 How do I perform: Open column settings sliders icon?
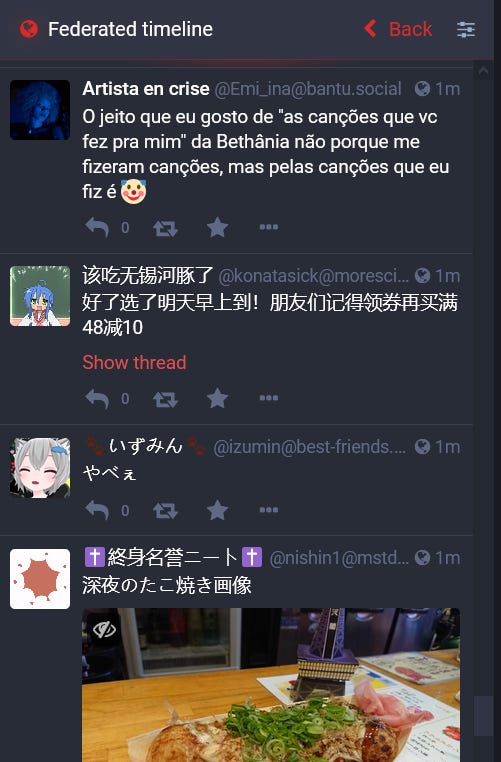[466, 29]
